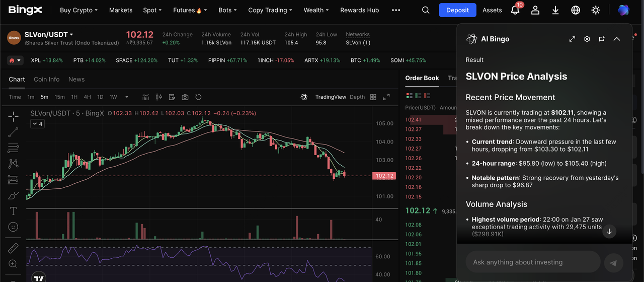
Task: Open the Buy Crypto dropdown menu
Action: pos(78,10)
